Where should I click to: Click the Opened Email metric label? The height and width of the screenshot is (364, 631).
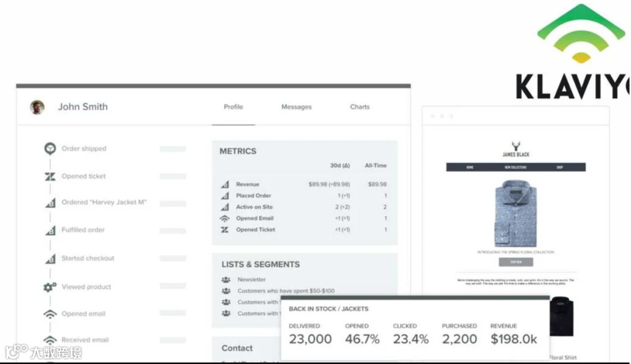tap(255, 218)
